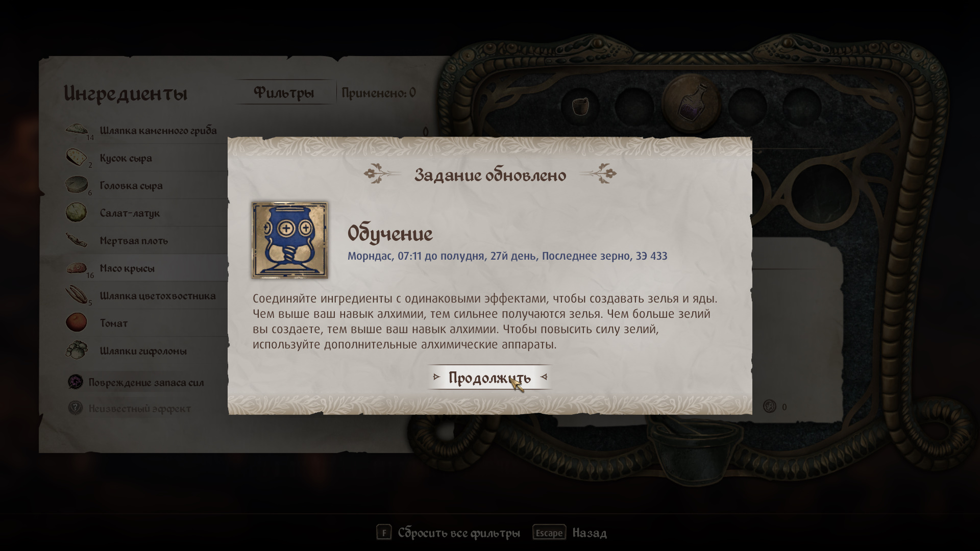The height and width of the screenshot is (551, 980).
Task: Click the Применено: 0 filter counter
Action: pos(379,93)
